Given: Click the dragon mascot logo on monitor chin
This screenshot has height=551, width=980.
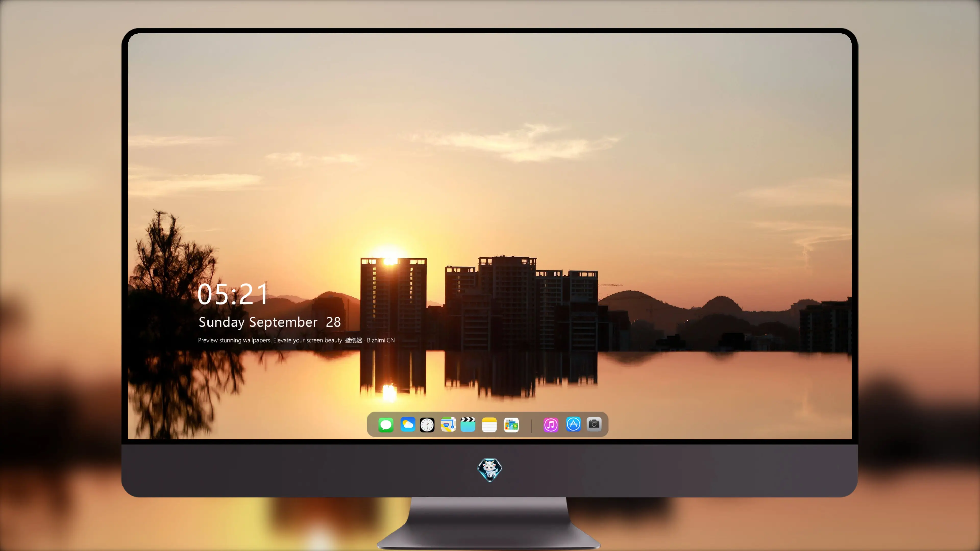Looking at the screenshot, I should pyautogui.click(x=490, y=470).
